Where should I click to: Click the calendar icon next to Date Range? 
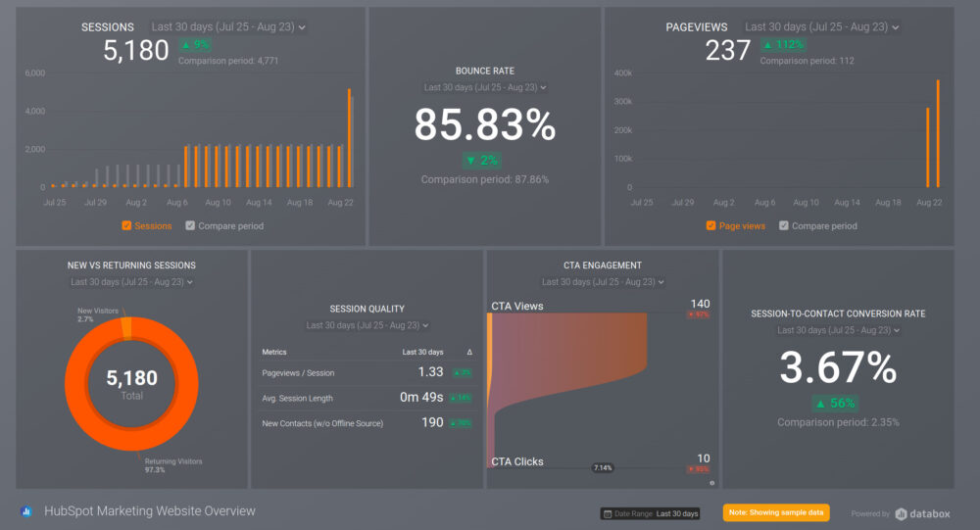609,513
